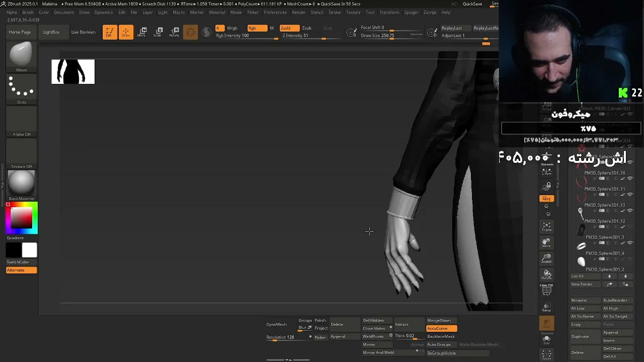Hide the PM3D_Sphere3D1_10 subtool eye
Image resolution: width=644 pixels, height=362 pixels.
(630, 178)
